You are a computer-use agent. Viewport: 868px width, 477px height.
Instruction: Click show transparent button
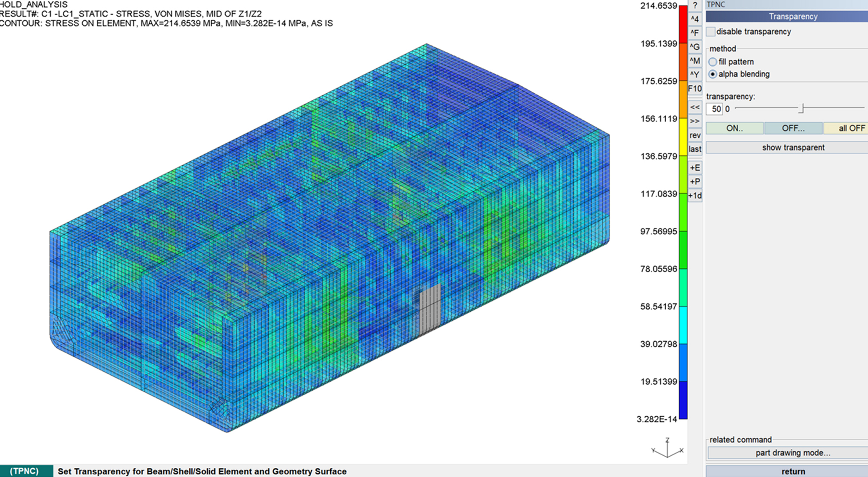[792, 147]
